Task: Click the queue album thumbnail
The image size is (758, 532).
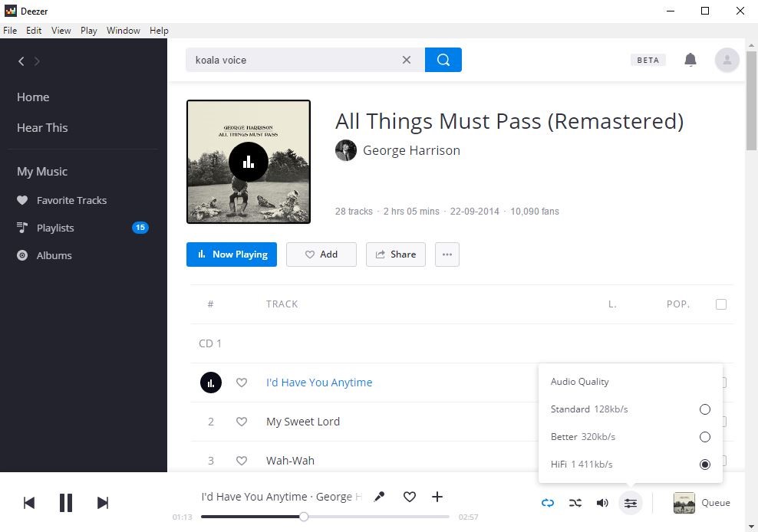Action: click(684, 503)
